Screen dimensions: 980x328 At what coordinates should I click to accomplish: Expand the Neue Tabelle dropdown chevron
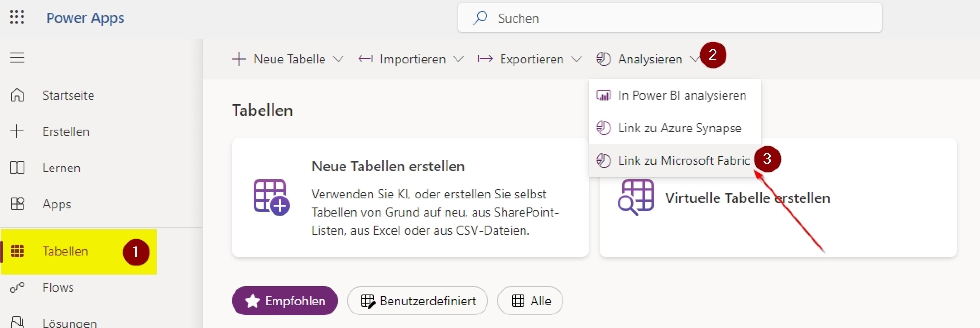click(338, 59)
